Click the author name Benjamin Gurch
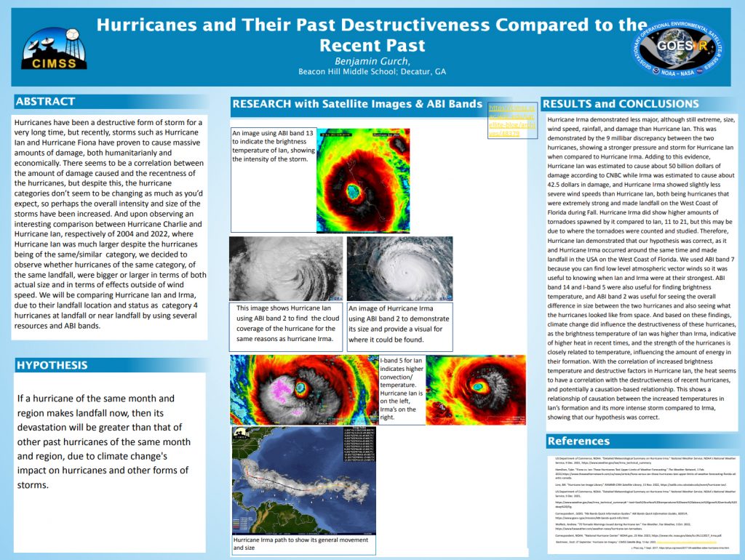This screenshot has height=560, width=745. point(371,60)
